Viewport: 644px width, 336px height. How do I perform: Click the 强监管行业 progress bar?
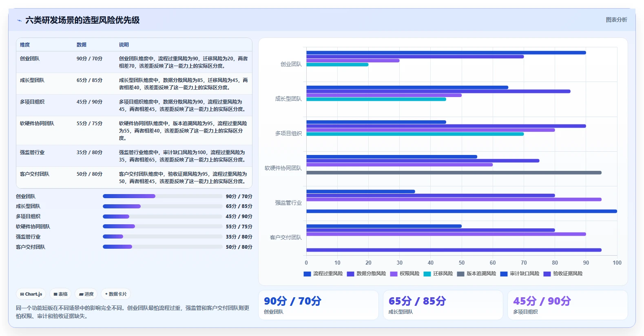tap(163, 237)
